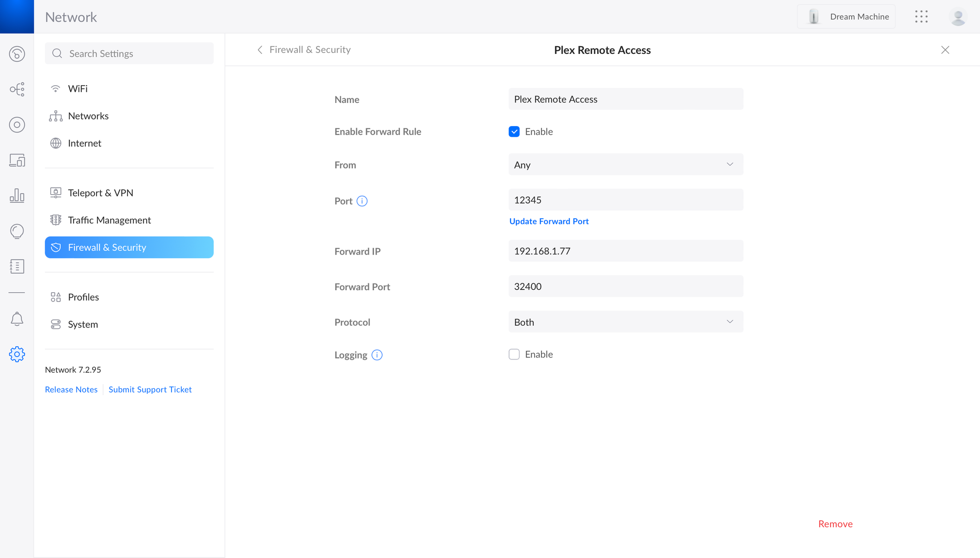The width and height of the screenshot is (980, 558).
Task: Click the red Remove button
Action: coord(835,524)
